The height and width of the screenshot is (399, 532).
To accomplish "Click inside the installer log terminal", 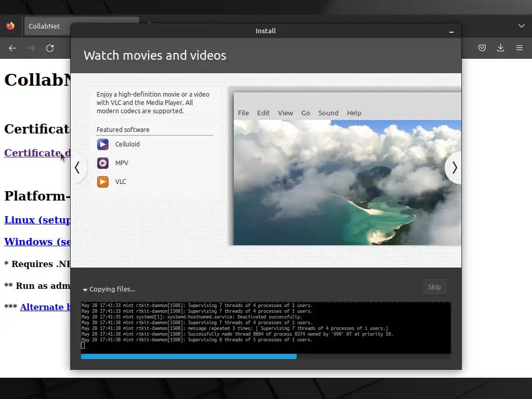I will tap(266, 328).
